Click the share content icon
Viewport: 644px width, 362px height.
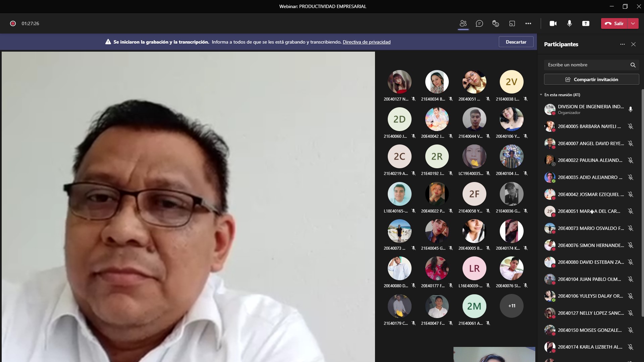click(x=586, y=23)
